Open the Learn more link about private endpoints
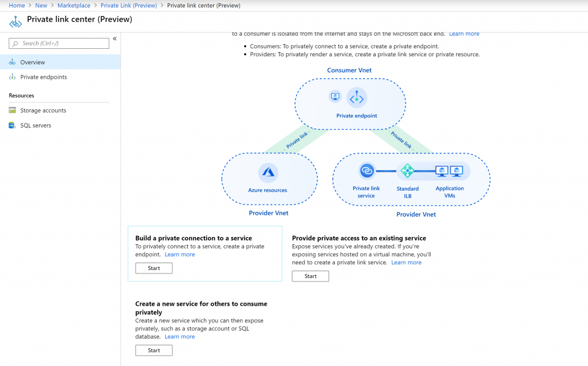Viewport: 588px width, 366px height. point(180,254)
